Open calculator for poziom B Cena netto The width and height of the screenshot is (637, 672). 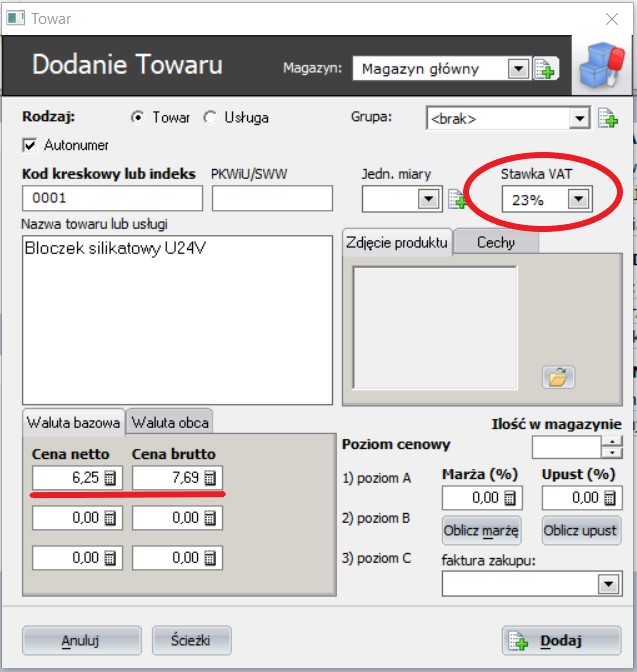click(110, 518)
